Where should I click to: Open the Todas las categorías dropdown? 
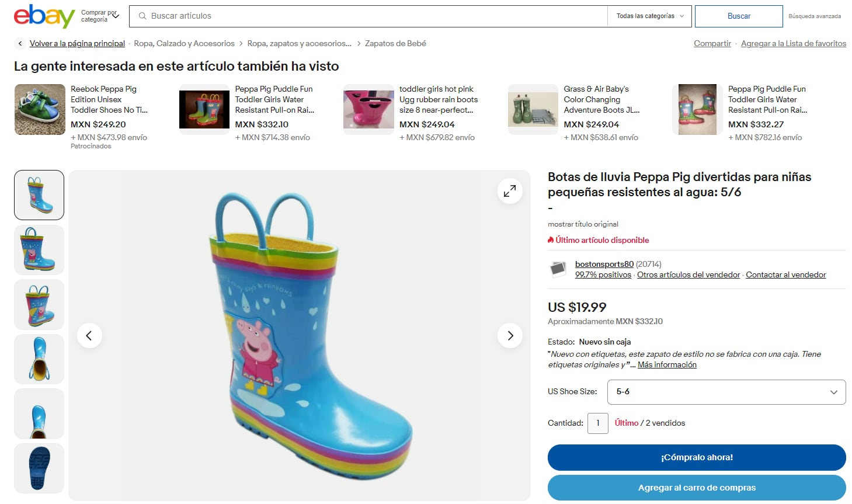[x=649, y=16]
